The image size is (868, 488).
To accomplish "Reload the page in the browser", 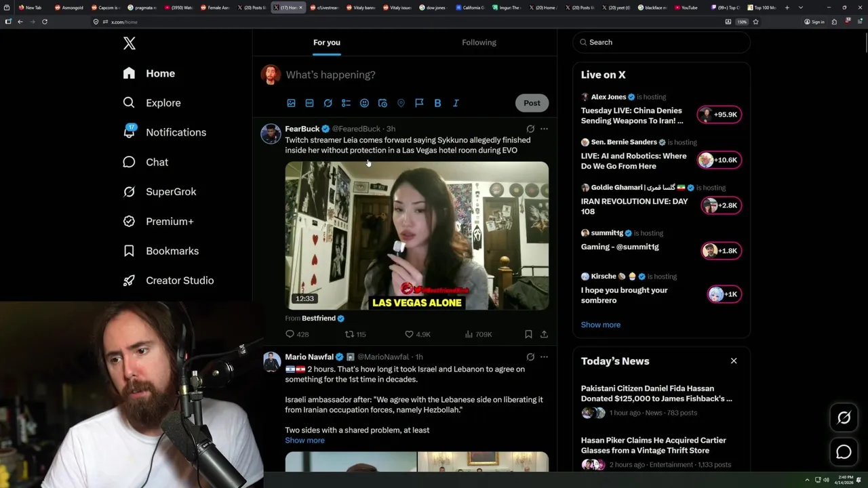I will click(x=45, y=22).
